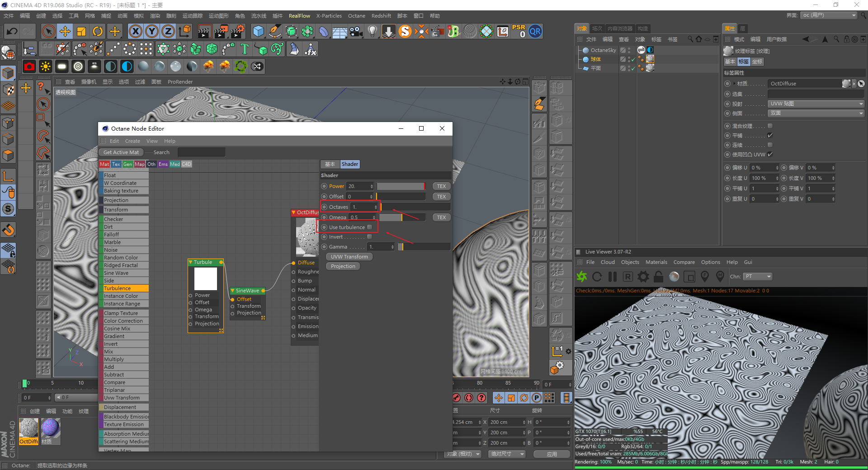This screenshot has height=470, width=868.
Task: Open the Chn PT channel dropdown
Action: [758, 277]
